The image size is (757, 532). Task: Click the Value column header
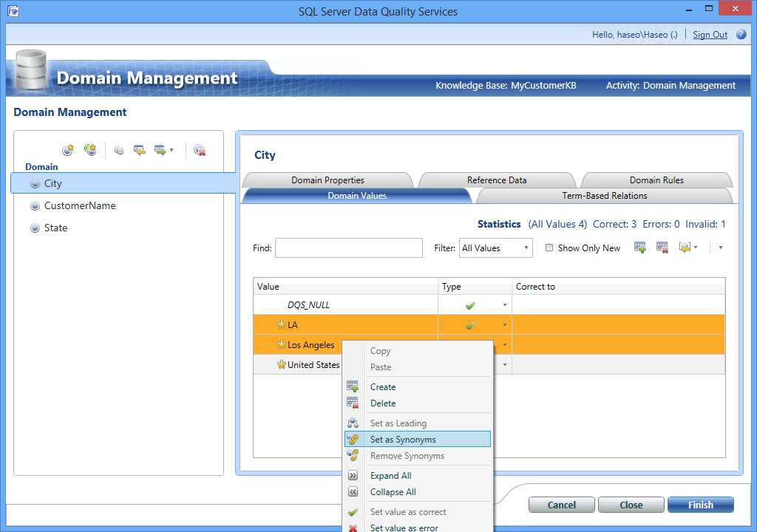tap(346, 286)
